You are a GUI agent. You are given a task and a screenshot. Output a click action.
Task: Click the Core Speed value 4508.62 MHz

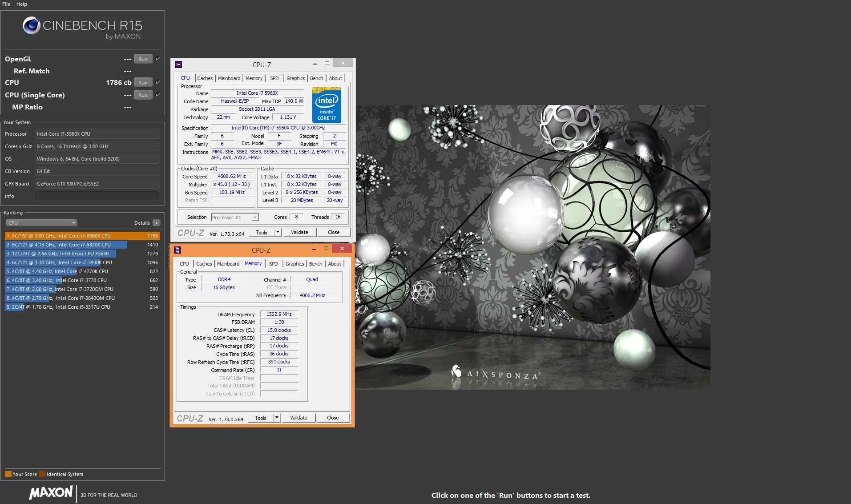[232, 177]
